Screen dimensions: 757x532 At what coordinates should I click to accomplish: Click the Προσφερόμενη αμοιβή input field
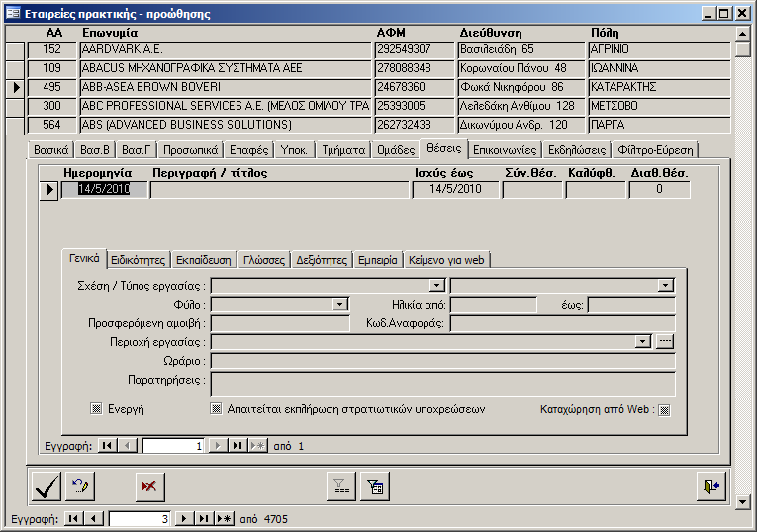(280, 322)
